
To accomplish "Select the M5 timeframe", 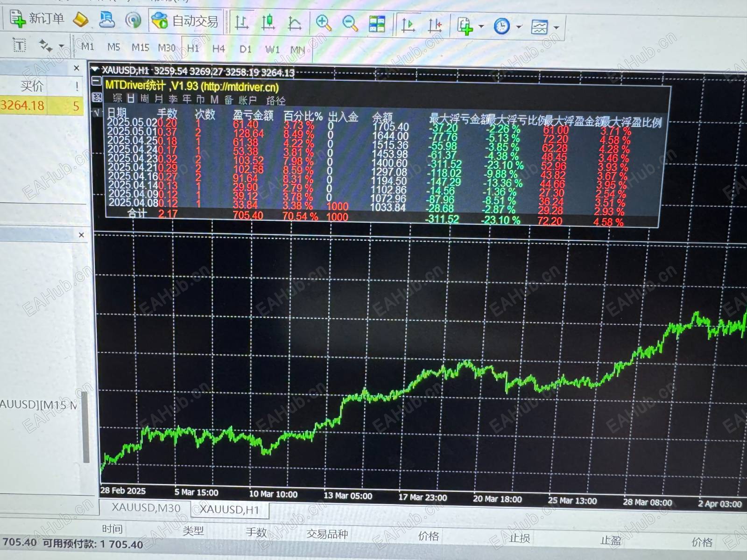I will click(113, 47).
